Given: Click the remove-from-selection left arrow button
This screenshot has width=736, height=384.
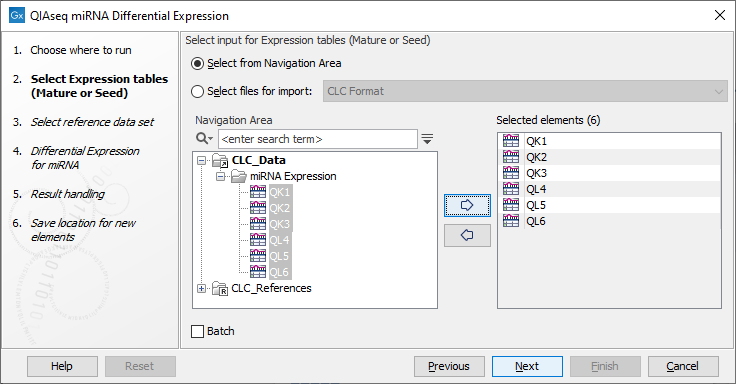Looking at the screenshot, I should point(467,235).
